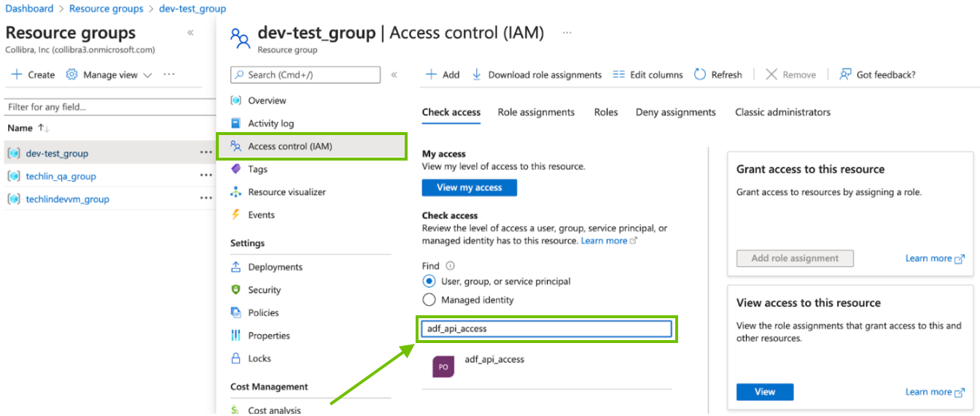The height and width of the screenshot is (416, 980).
Task: Click the adf_api_access search field
Action: (x=545, y=328)
